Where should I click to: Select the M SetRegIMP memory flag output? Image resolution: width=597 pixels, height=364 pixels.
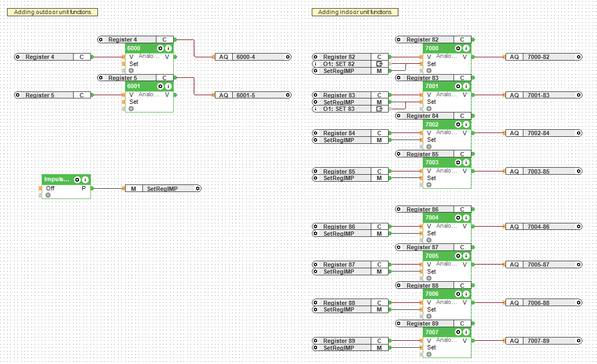tap(163, 189)
